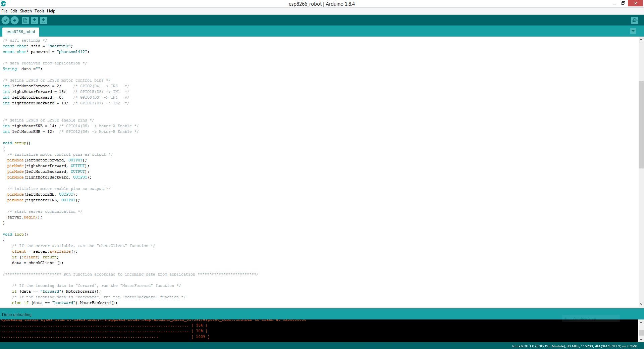The height and width of the screenshot is (349, 644).
Task: Click the editor scrollbar up arrow
Action: tap(641, 40)
